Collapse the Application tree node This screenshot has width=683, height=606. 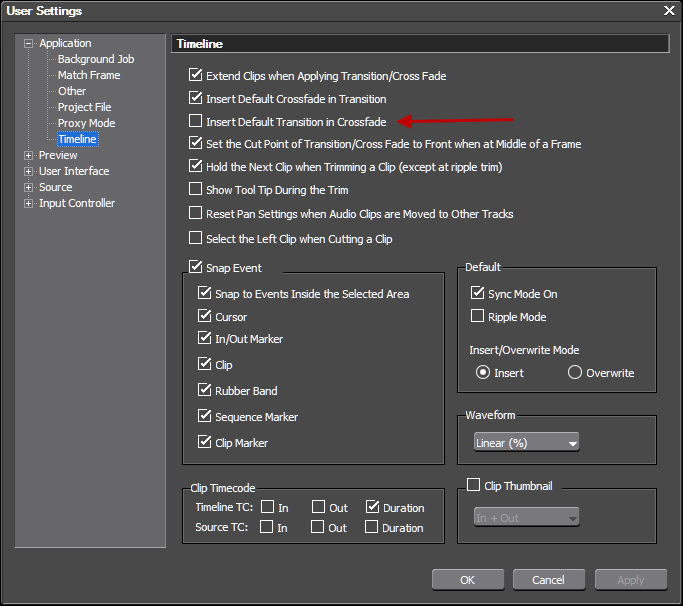[29, 43]
